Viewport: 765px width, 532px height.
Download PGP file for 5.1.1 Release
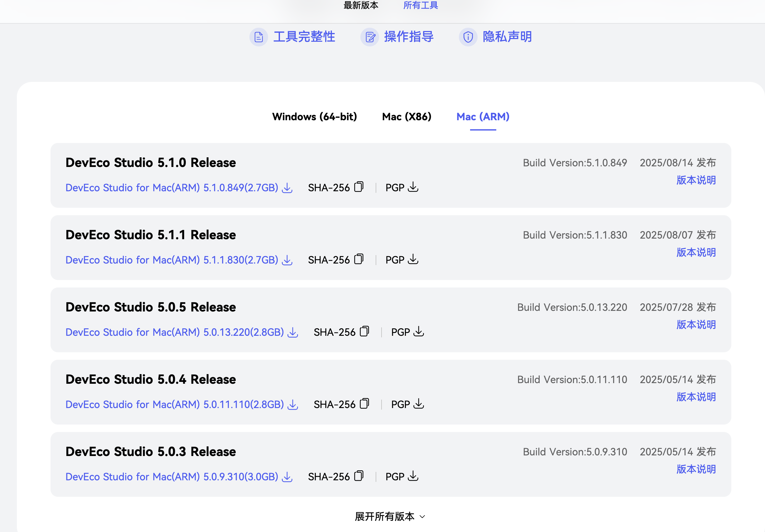tap(413, 259)
